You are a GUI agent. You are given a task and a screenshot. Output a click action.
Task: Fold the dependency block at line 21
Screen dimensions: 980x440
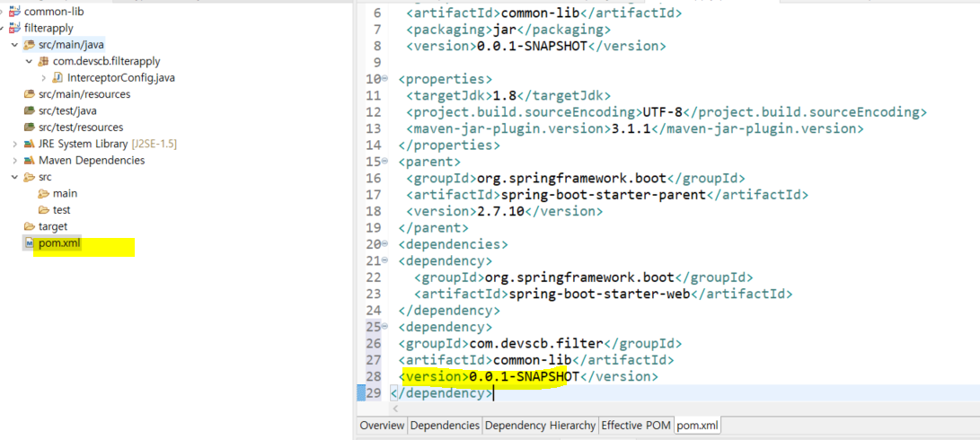pyautogui.click(x=384, y=260)
